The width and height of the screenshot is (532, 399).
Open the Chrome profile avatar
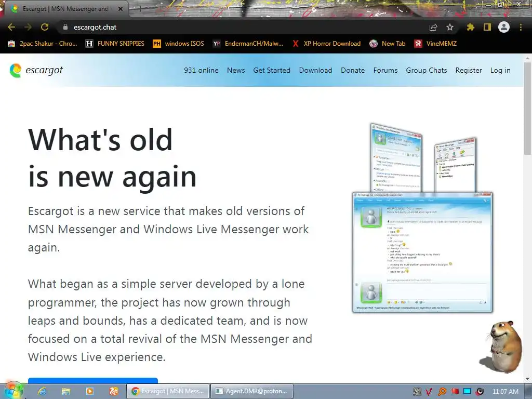click(504, 27)
